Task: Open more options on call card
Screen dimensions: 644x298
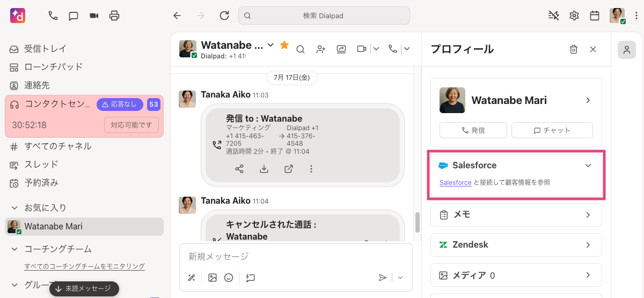Action: pyautogui.click(x=311, y=169)
